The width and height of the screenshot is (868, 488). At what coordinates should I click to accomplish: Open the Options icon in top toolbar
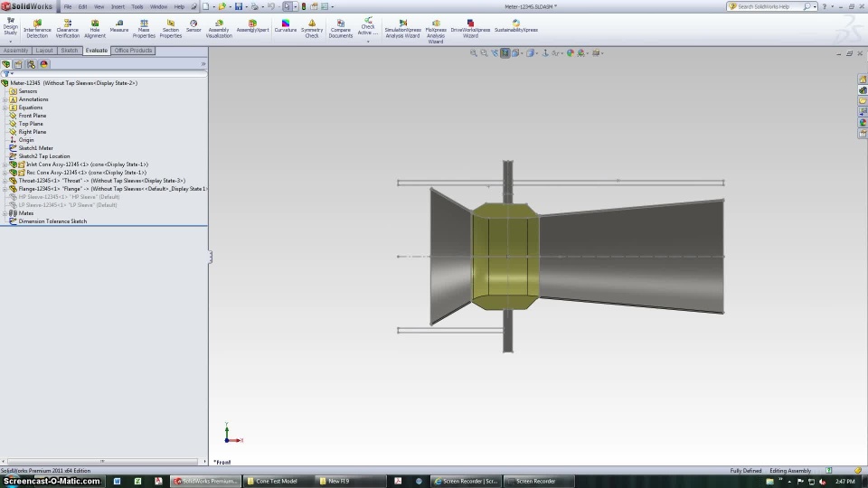(325, 6)
